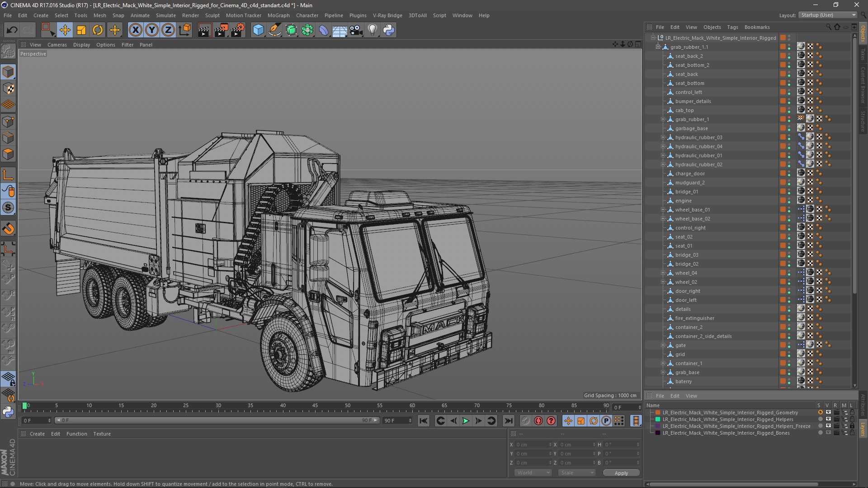Switch to Texture mode
868x488 pixels.
[x=8, y=89]
